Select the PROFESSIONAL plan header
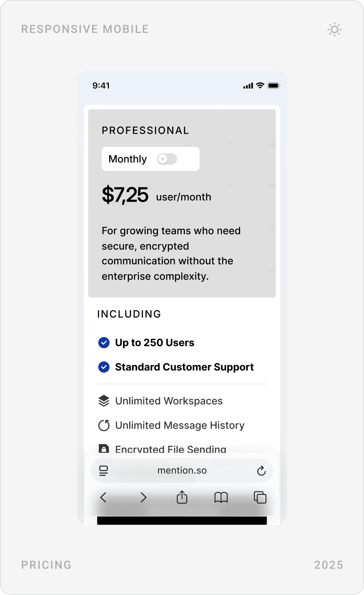 (145, 130)
